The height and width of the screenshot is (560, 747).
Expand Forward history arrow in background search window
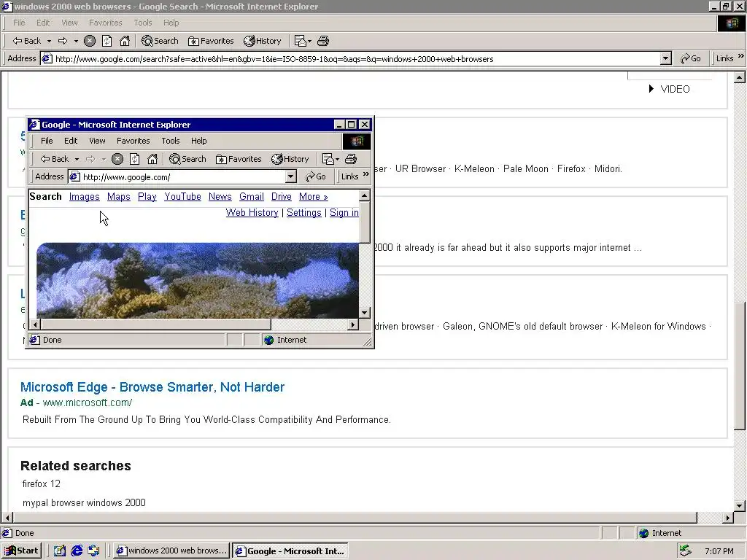click(76, 41)
